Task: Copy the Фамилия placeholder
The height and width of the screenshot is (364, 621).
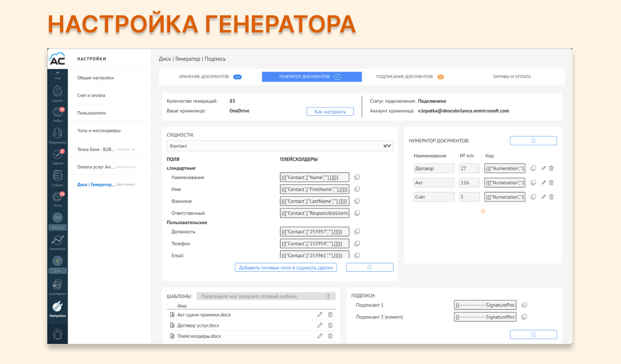Action: [357, 201]
